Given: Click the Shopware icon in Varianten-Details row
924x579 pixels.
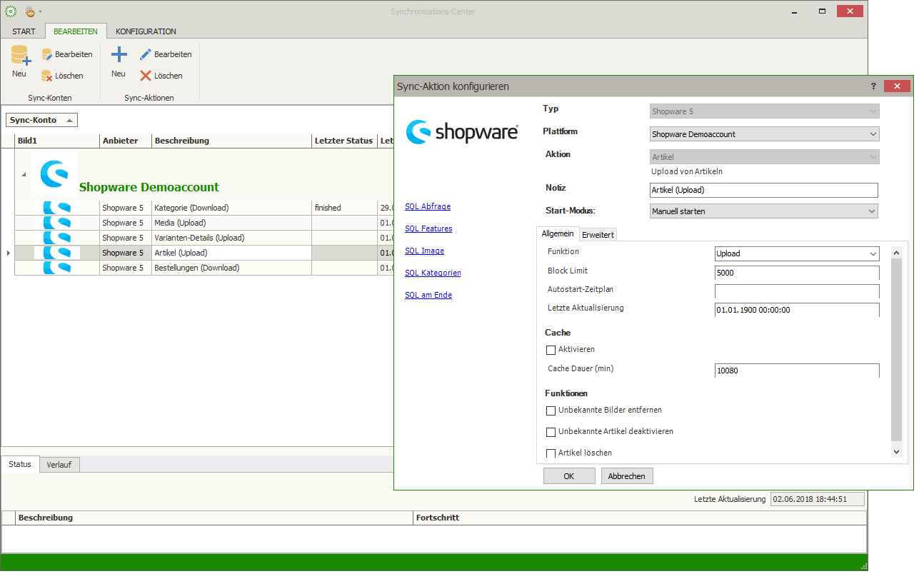Looking at the screenshot, I should point(57,238).
